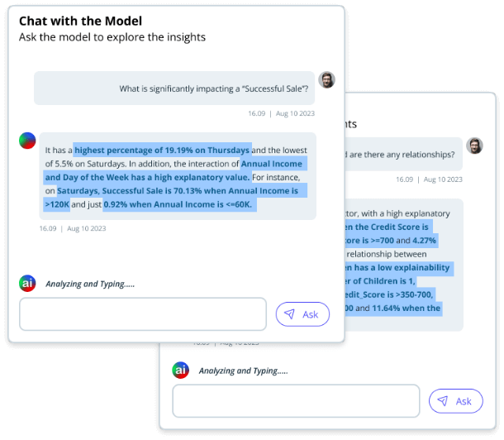Select the 'What is significantly impacting' question bubble
This screenshot has height=440, width=504.
174,88
